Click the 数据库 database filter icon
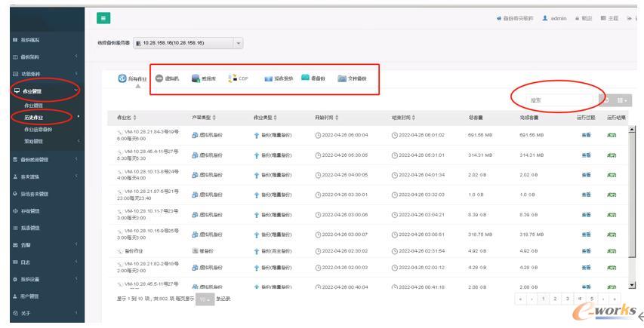The image size is (644, 328). pyautogui.click(x=196, y=78)
